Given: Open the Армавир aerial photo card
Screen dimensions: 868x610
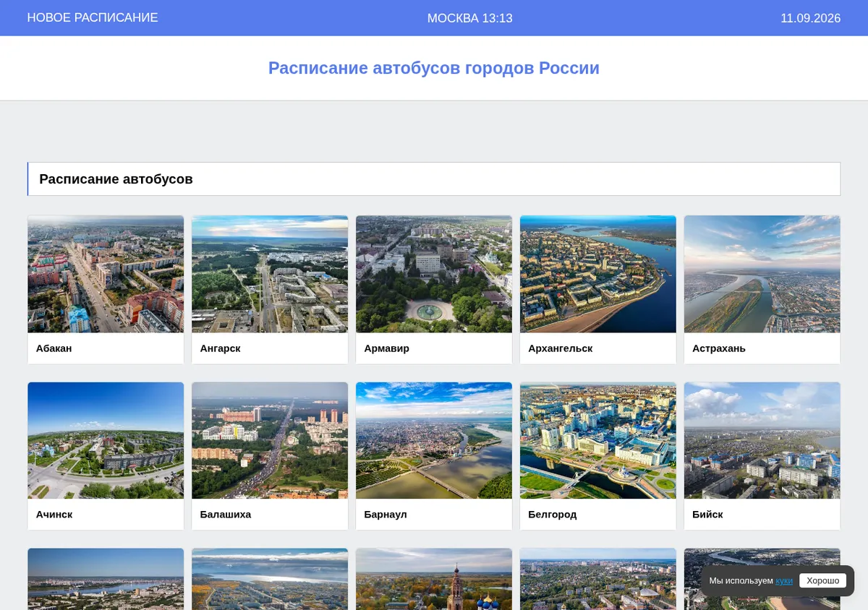Looking at the screenshot, I should click(434, 274).
